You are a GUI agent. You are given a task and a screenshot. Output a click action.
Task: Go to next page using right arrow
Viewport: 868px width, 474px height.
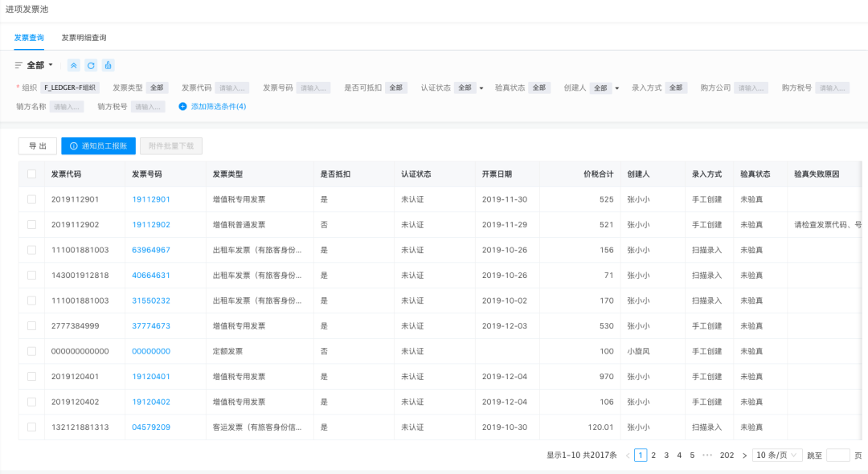click(x=744, y=455)
